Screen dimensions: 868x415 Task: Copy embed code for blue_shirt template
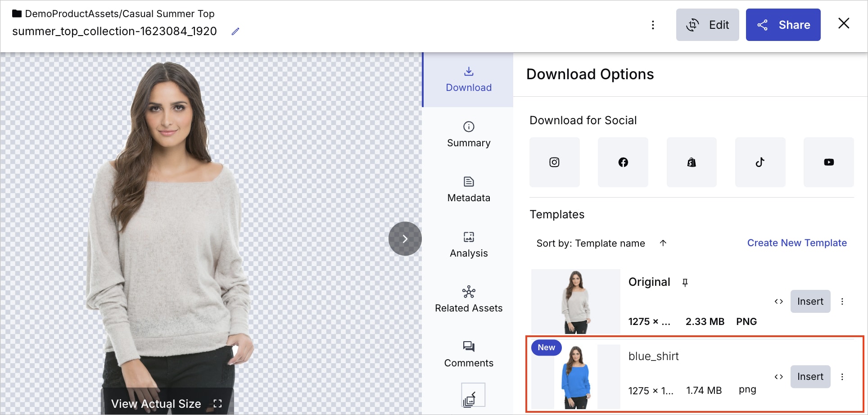click(778, 377)
